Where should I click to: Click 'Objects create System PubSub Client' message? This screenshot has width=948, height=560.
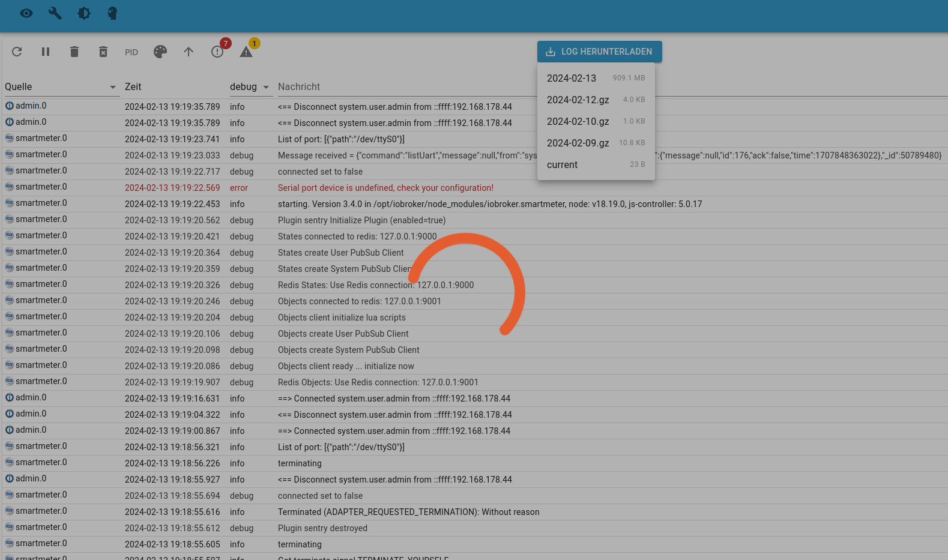349,350
